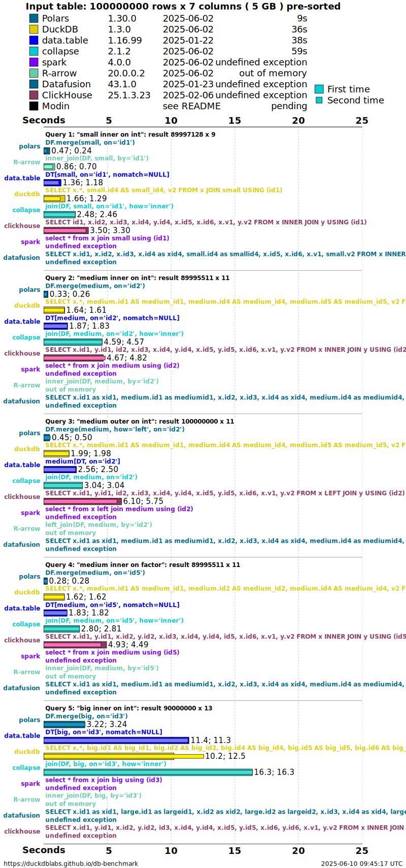Click the '3.50; 3.30' timing value
The width and height of the screenshot is (406, 868).
click(x=110, y=230)
